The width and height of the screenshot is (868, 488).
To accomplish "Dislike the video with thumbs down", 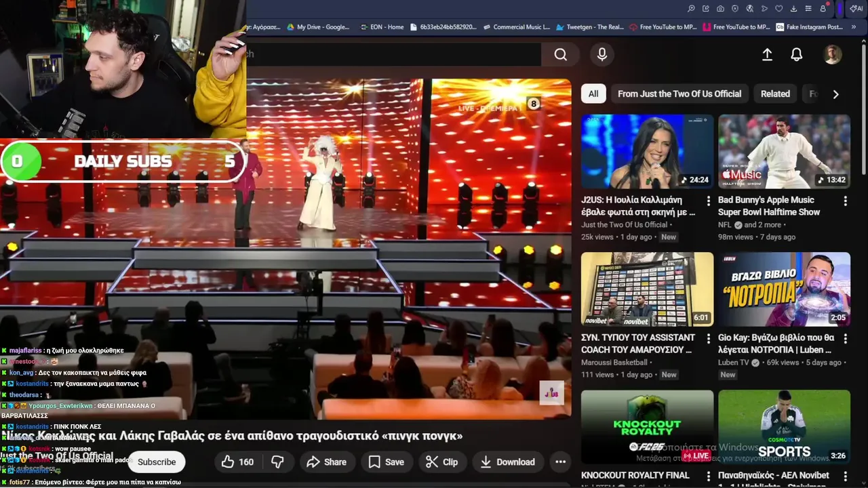I will (277, 462).
